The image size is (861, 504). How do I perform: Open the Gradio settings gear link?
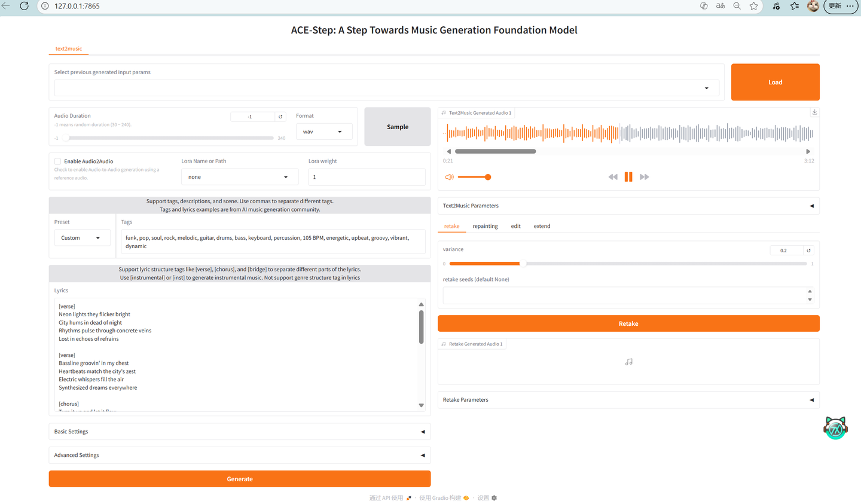487,498
